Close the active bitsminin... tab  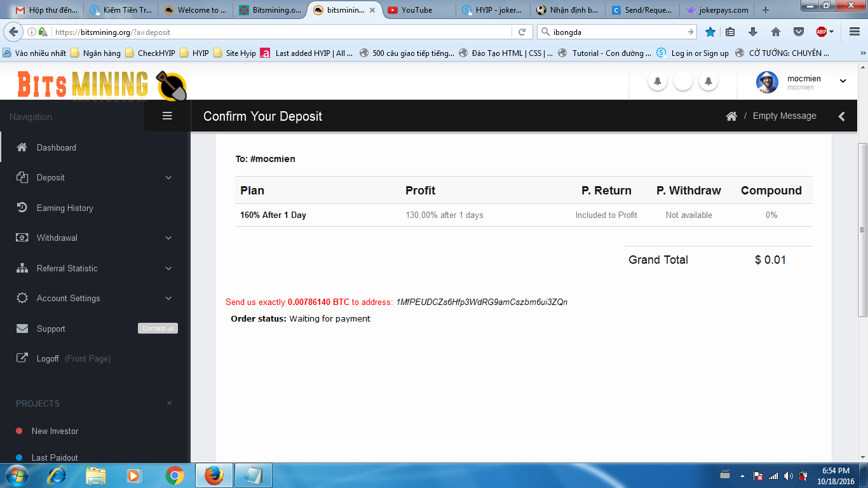pos(372,10)
